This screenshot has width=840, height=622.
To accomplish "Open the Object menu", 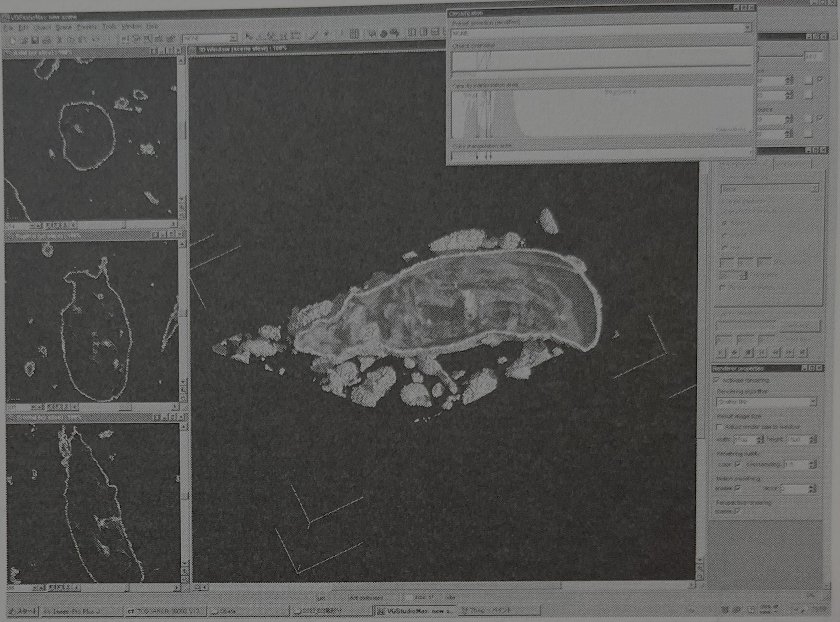I will point(42,28).
